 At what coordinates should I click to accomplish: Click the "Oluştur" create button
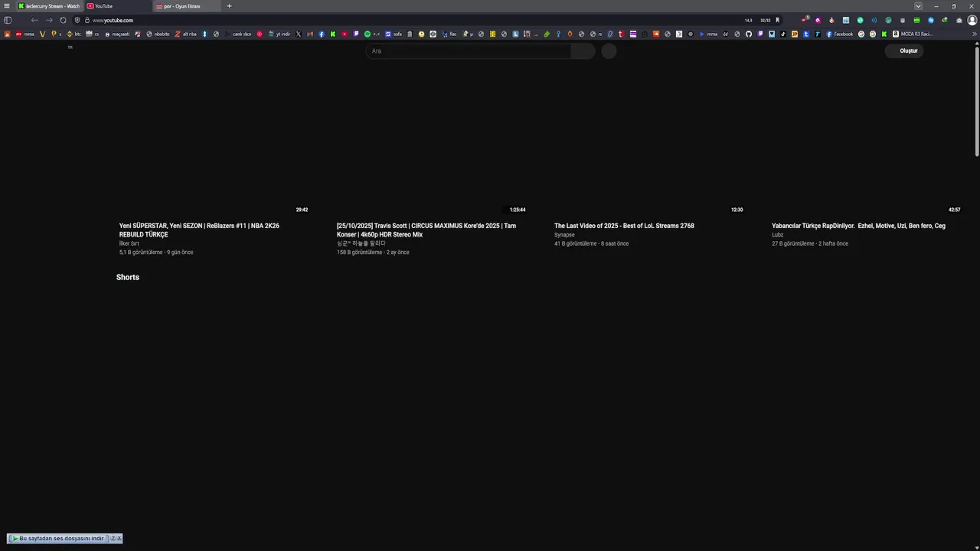click(904, 51)
